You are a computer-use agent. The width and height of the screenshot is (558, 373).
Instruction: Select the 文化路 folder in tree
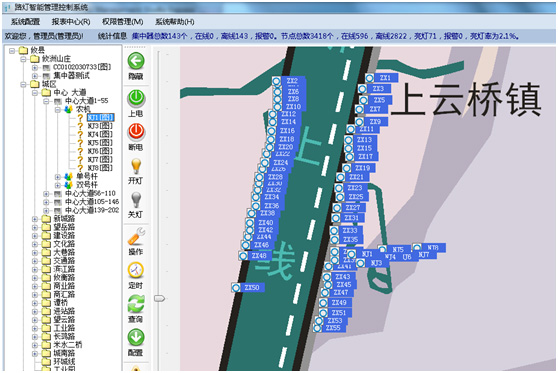coord(64,244)
